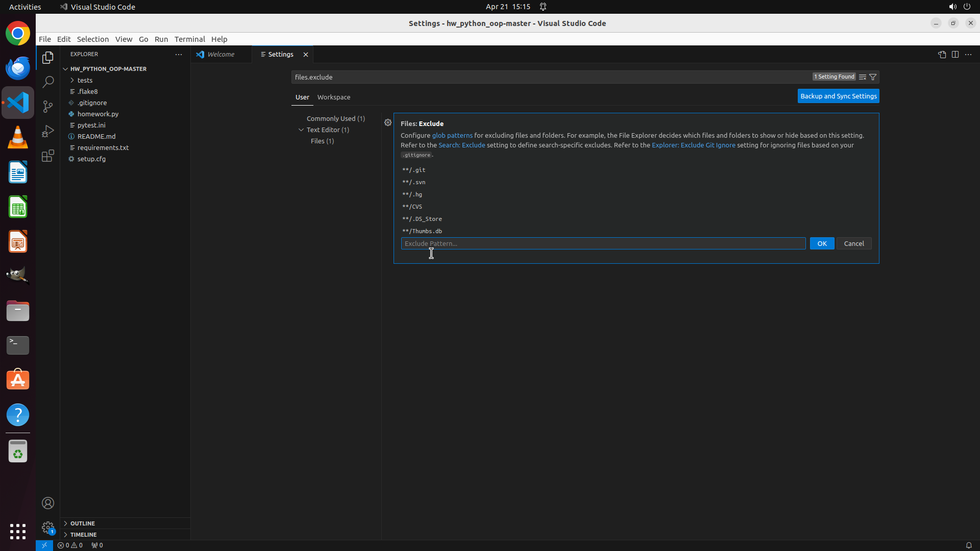Viewport: 980px width, 551px height.
Task: Click Open Settings (JSON) icon
Action: (942, 55)
